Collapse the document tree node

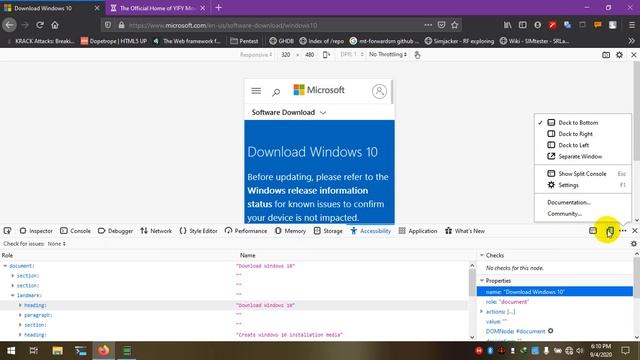[x=5, y=266]
